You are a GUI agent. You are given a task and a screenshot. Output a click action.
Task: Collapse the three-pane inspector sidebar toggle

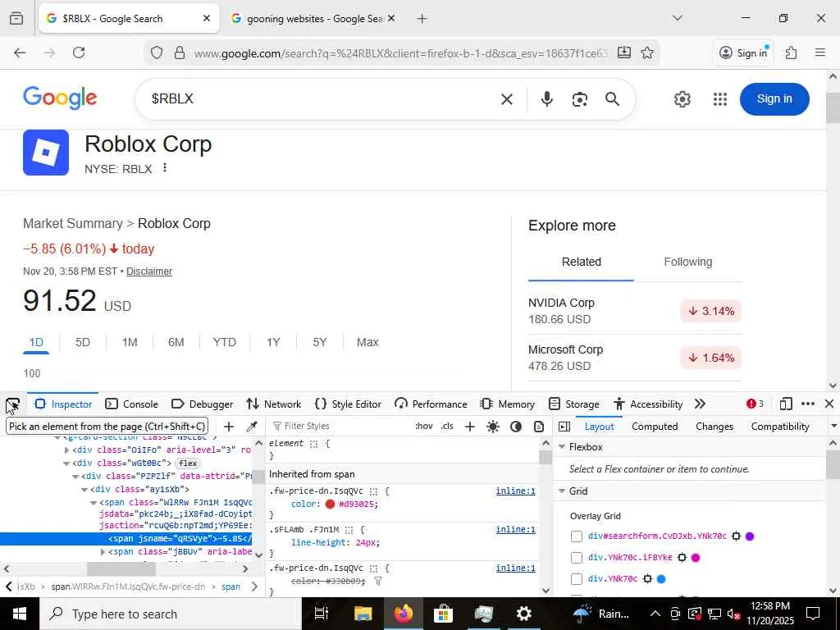click(564, 427)
